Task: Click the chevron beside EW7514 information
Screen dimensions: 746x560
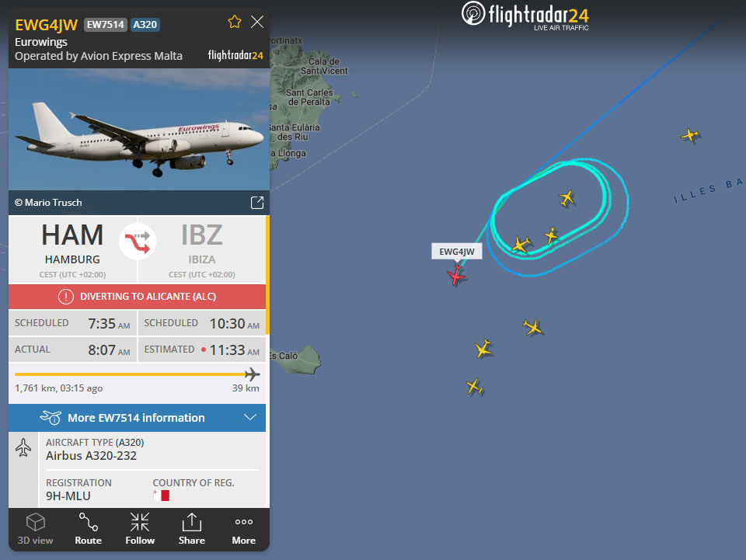Action: 250,417
